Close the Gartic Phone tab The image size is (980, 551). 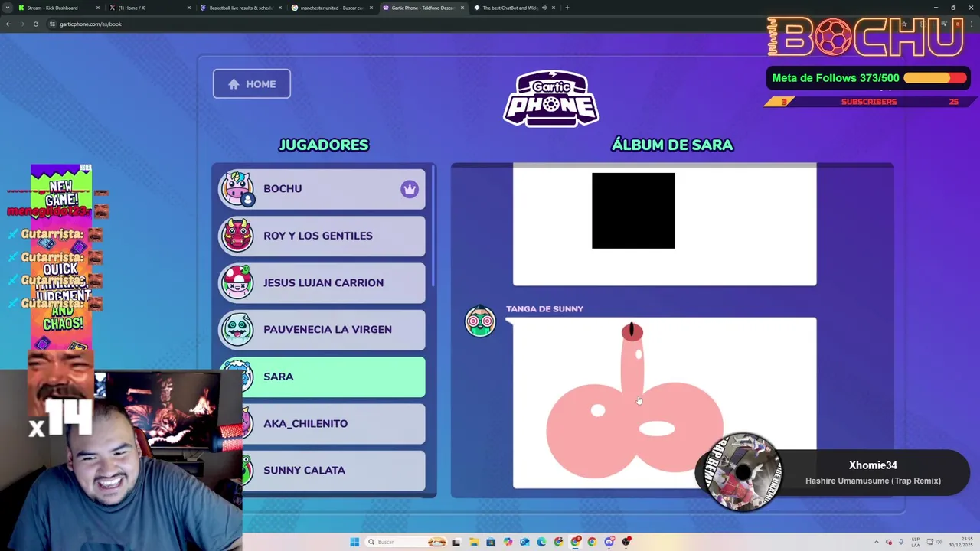pos(462,8)
